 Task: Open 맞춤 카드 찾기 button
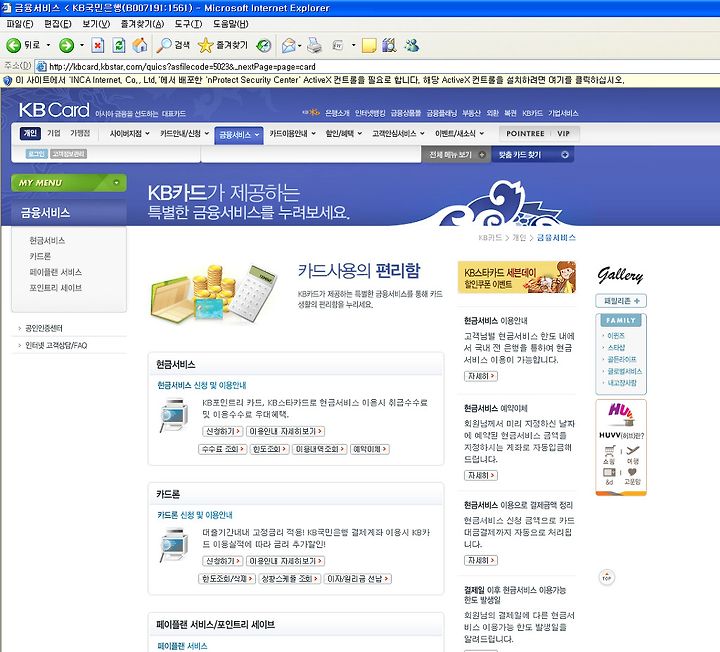[x=533, y=155]
